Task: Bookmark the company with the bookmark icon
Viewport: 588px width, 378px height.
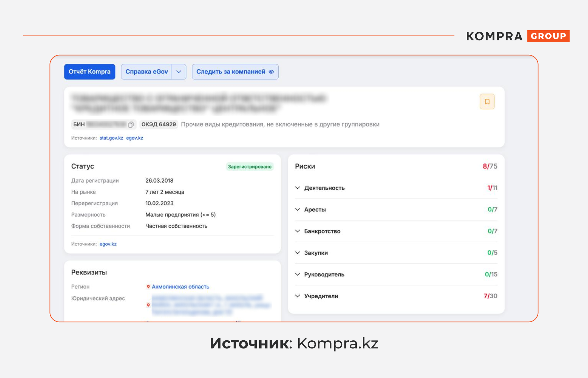Action: [487, 102]
